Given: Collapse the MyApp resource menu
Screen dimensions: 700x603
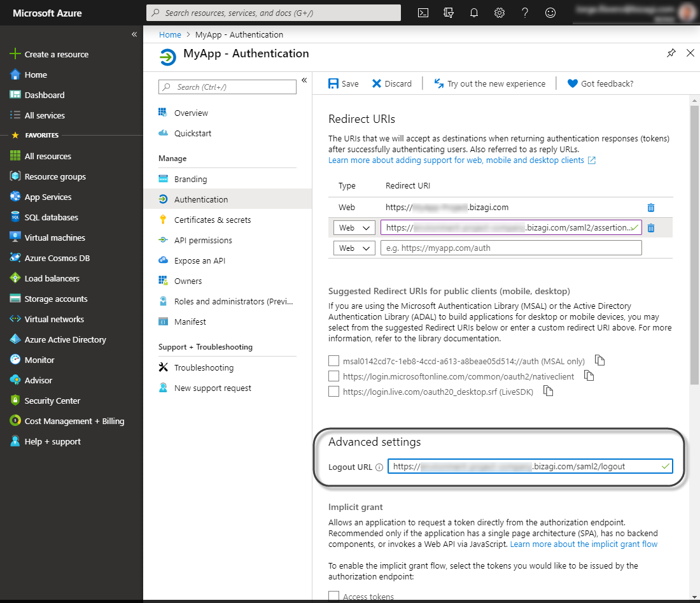Looking at the screenshot, I should point(304,80).
